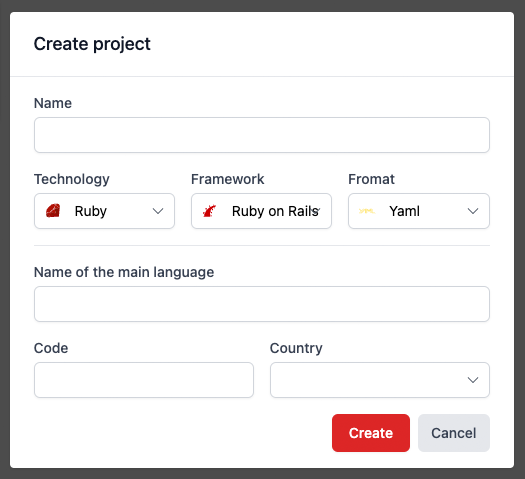The height and width of the screenshot is (479, 525).
Task: Open the Framework dropdown showing Ruby on Rails
Action: 261,211
